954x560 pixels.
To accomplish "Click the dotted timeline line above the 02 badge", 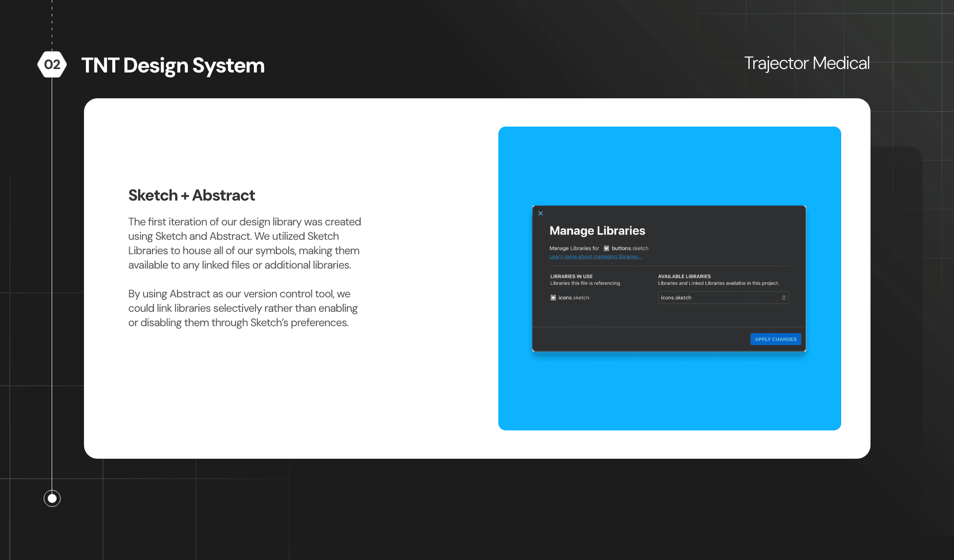I will click(52, 25).
